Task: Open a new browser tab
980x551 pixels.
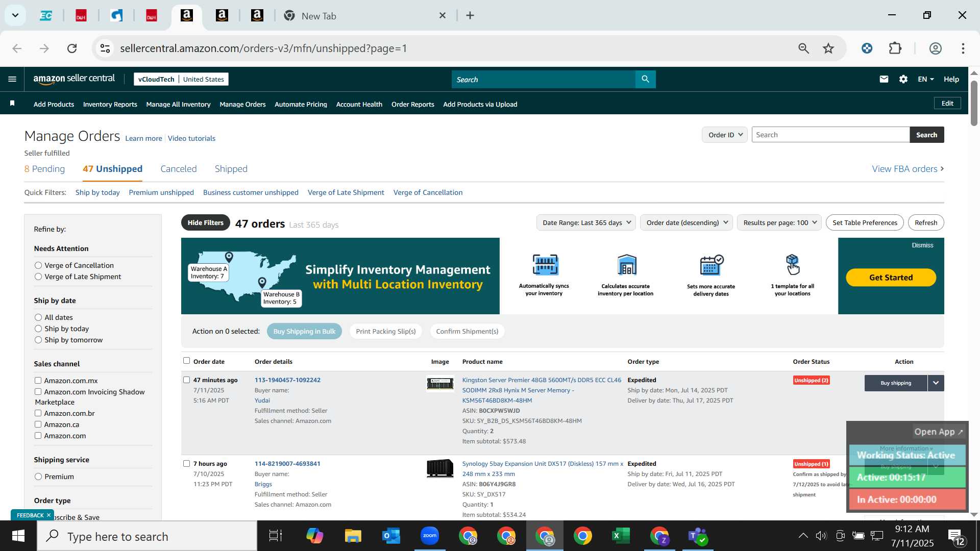Action: [x=470, y=16]
